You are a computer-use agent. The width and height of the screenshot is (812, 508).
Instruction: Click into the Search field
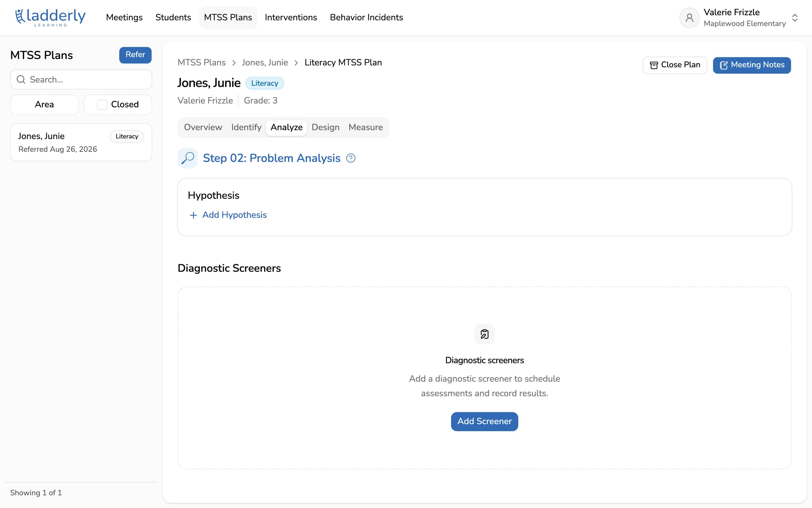click(81, 79)
